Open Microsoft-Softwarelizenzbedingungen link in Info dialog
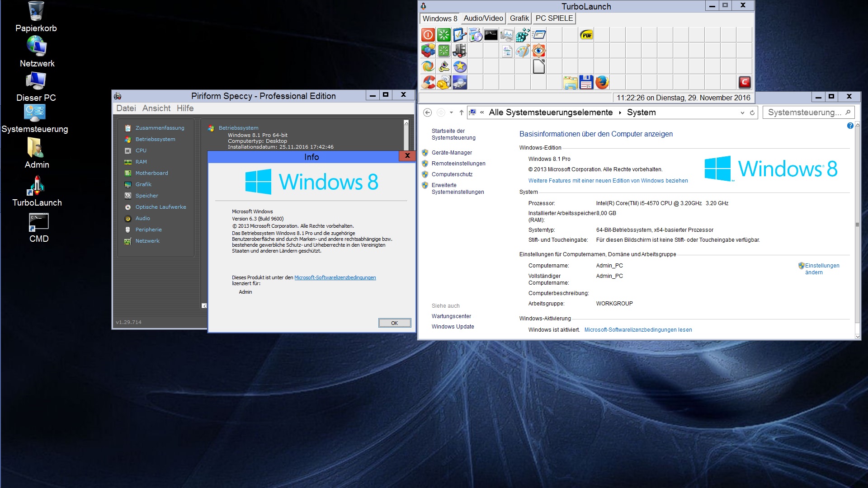Screen dimensions: 868x488 click(335, 277)
